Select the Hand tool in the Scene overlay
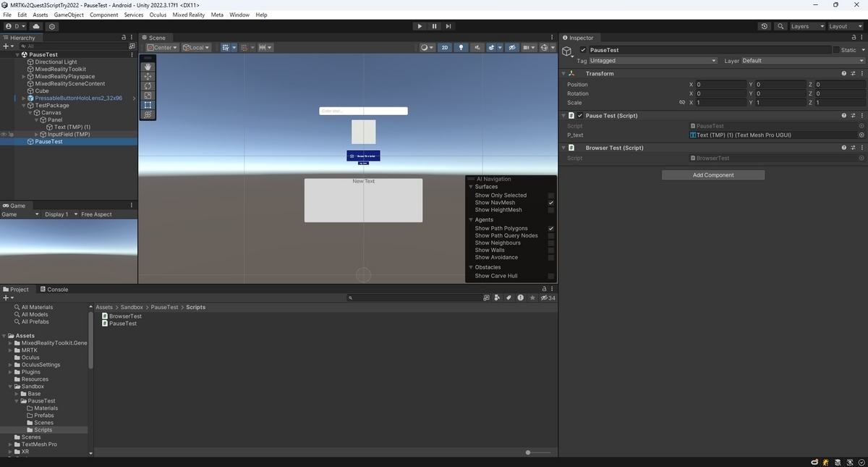The height and width of the screenshot is (467, 868). 148,67
